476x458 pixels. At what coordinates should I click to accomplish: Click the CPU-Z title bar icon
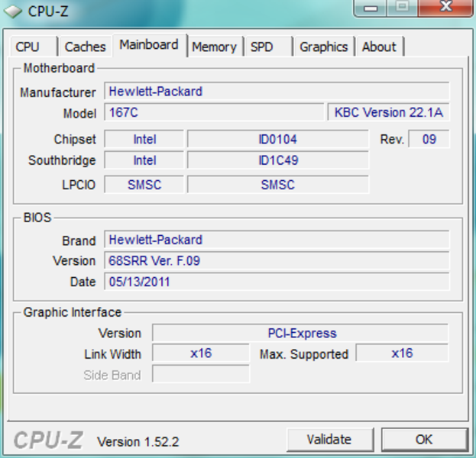[x=13, y=11]
